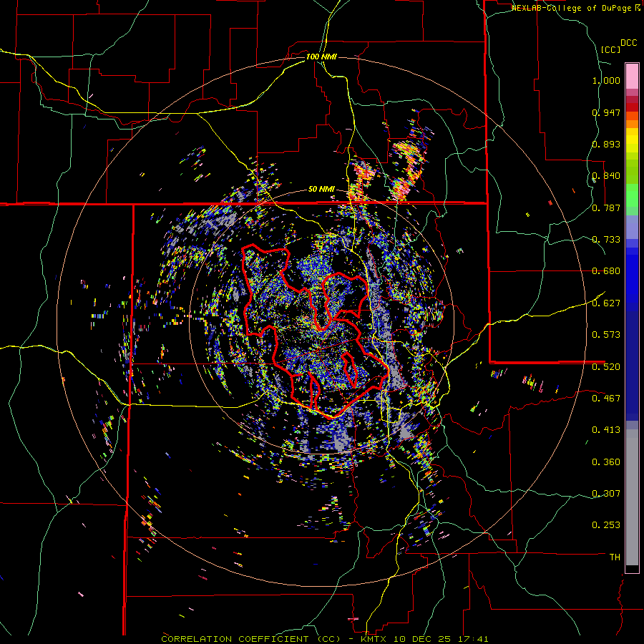Select the 0.307 legend value

coord(606,493)
